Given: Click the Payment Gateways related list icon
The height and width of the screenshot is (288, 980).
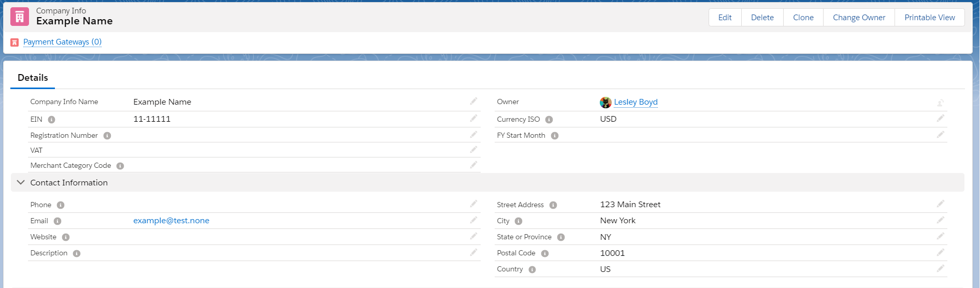Looking at the screenshot, I should point(15,42).
